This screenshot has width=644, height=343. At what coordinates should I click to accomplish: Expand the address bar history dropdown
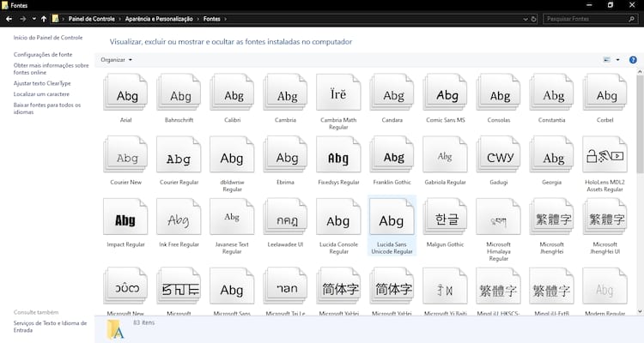(526, 19)
